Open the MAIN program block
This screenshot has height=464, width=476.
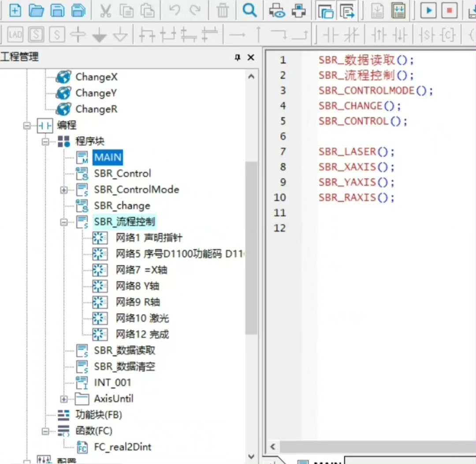coord(108,157)
